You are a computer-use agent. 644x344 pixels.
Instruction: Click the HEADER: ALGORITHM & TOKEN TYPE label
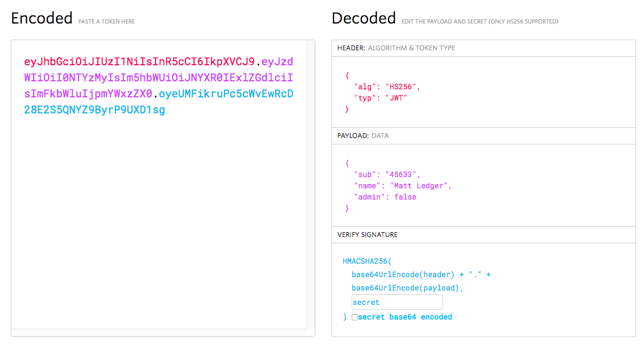click(396, 48)
